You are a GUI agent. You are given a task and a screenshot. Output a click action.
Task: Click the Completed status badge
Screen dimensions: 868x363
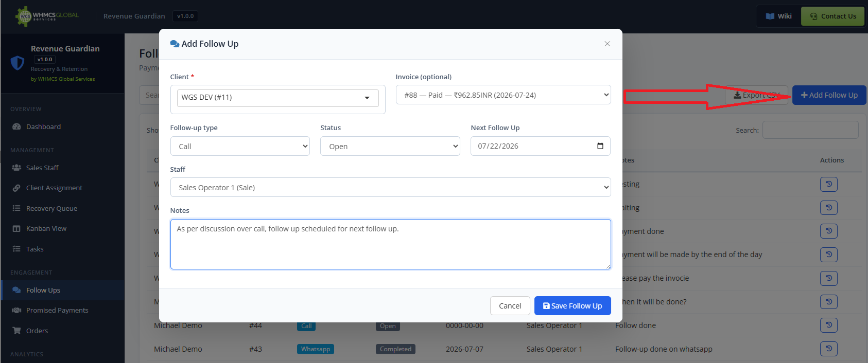[395, 349]
